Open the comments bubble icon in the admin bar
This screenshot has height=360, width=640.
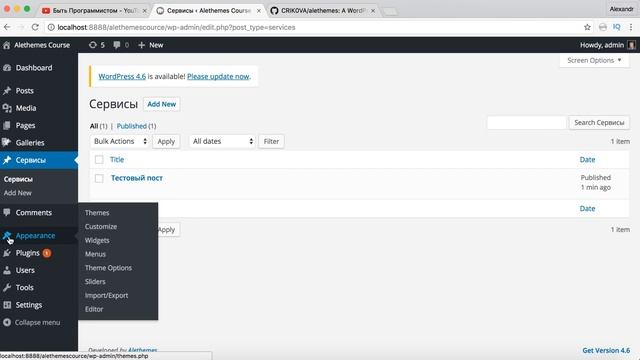tap(117, 45)
